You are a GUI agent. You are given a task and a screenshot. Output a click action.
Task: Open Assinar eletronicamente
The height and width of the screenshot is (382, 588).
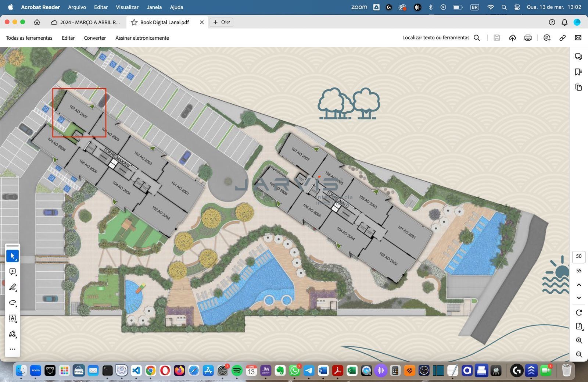(x=142, y=38)
